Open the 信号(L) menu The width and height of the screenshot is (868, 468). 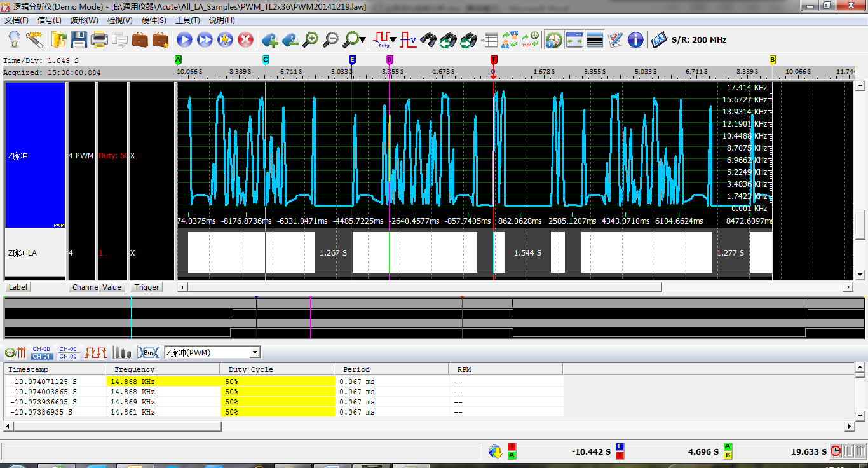pyautogui.click(x=50, y=20)
